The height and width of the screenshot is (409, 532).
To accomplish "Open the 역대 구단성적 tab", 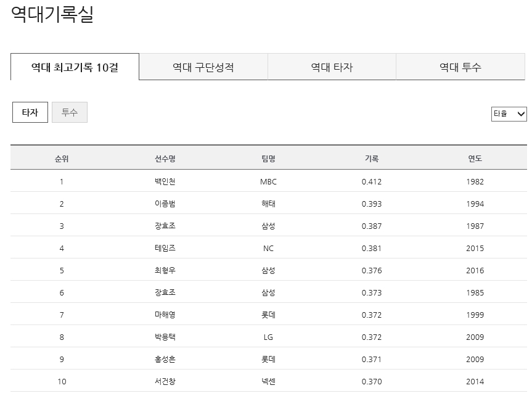I will (203, 67).
